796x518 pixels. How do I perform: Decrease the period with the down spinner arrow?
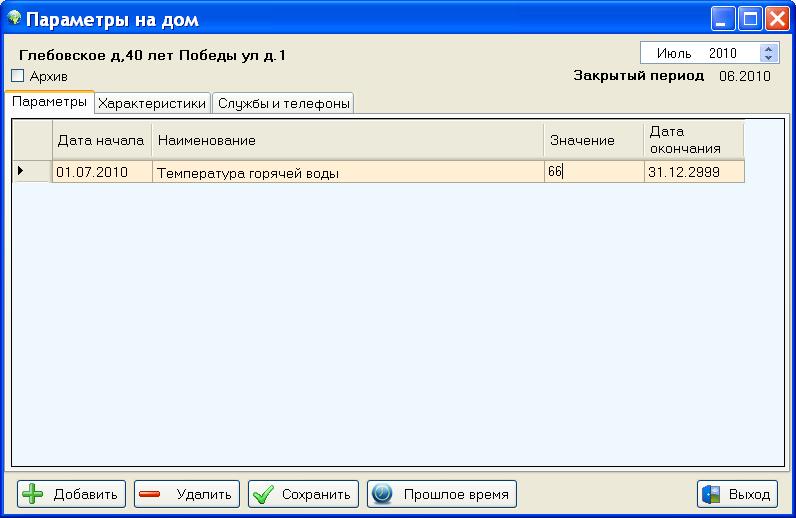click(769, 57)
